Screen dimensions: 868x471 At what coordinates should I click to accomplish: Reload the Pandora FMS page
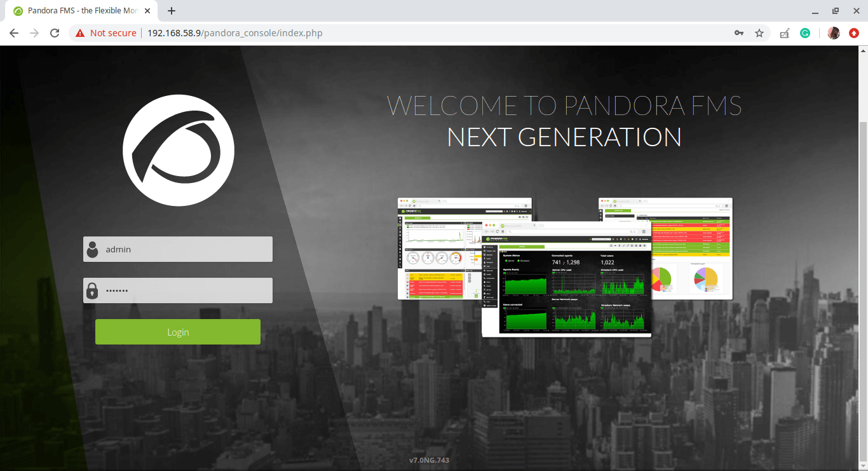[x=55, y=33]
